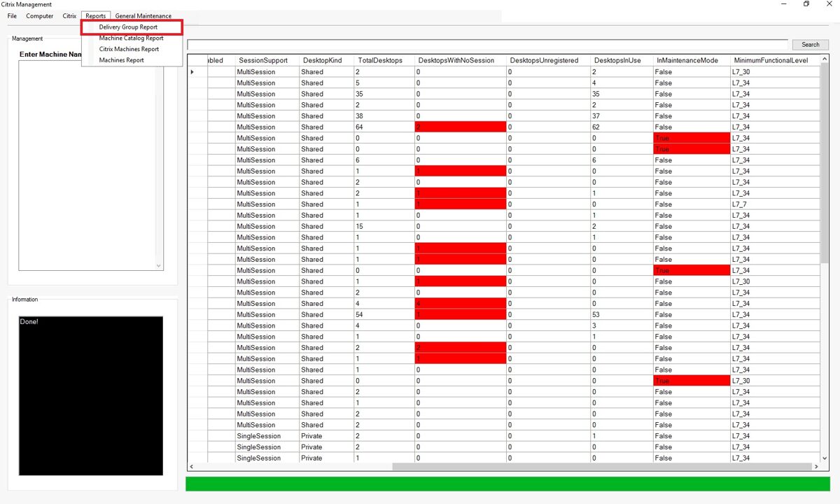The width and height of the screenshot is (840, 504).
Task: Select the DesktopsInUse cell showing 53
Action: pyautogui.click(x=622, y=314)
